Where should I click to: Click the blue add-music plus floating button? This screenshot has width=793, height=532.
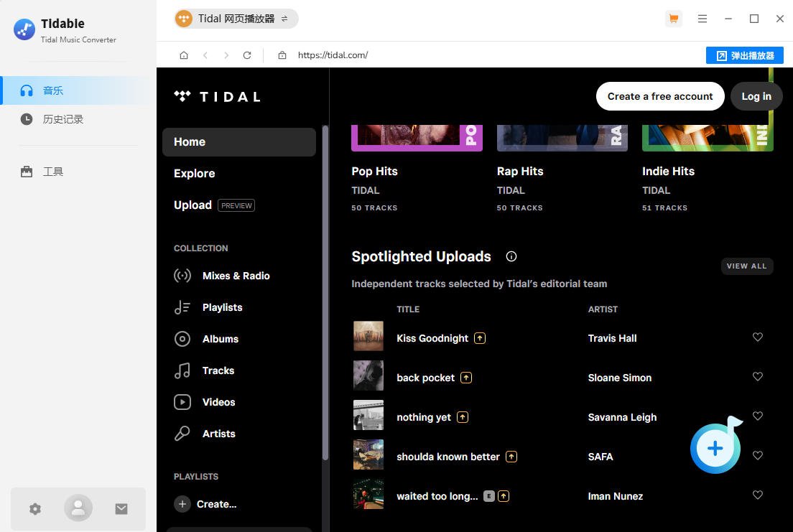(x=715, y=448)
